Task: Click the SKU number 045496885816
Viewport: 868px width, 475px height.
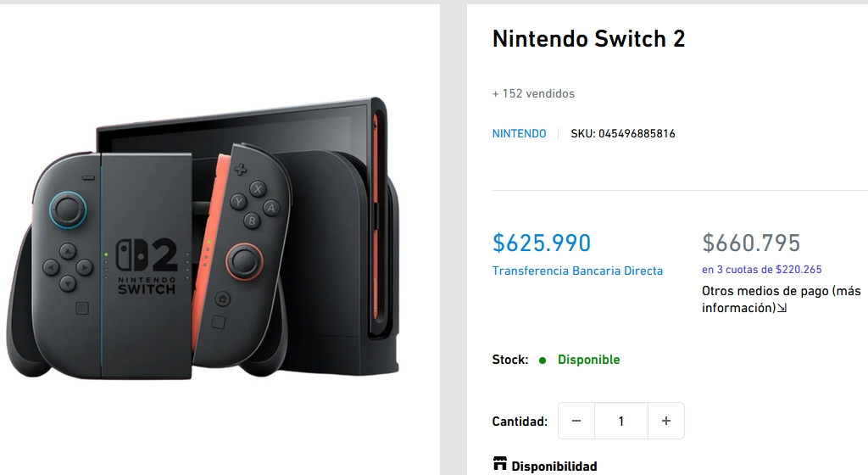Action: click(x=637, y=133)
